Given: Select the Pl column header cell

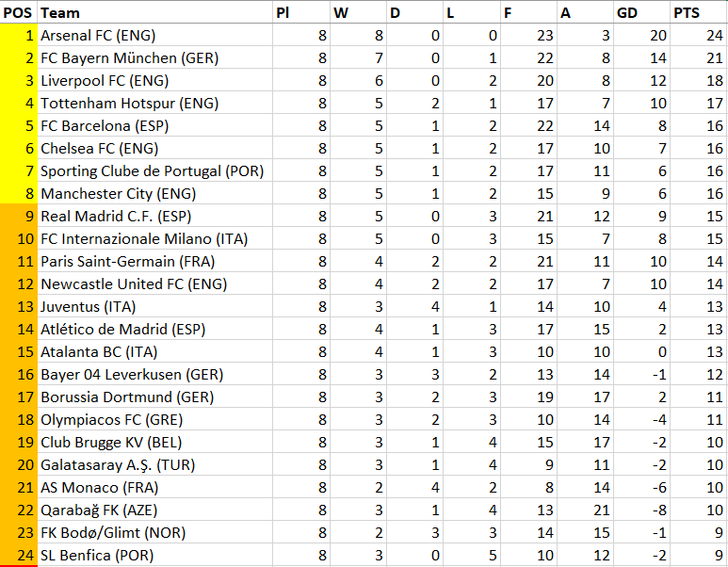Looking at the screenshot, I should coord(301,12).
